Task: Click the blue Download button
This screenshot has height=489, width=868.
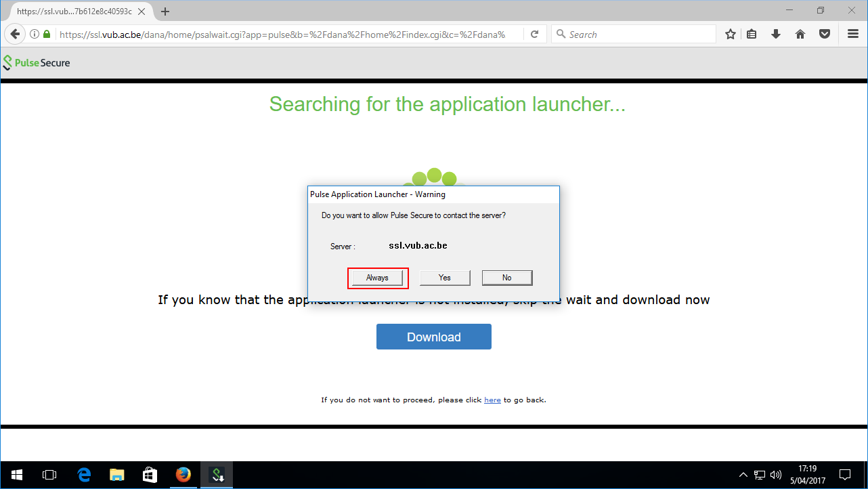Action: (x=434, y=337)
